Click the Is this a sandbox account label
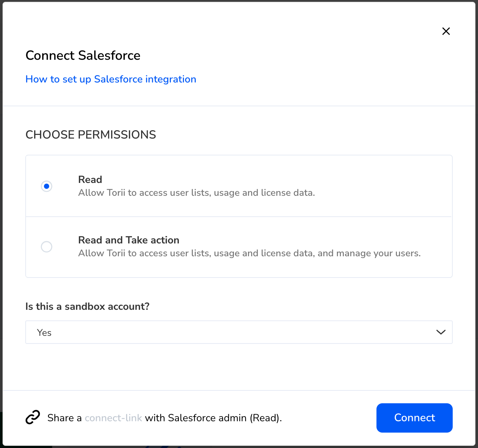Image resolution: width=478 pixels, height=448 pixels. click(88, 306)
